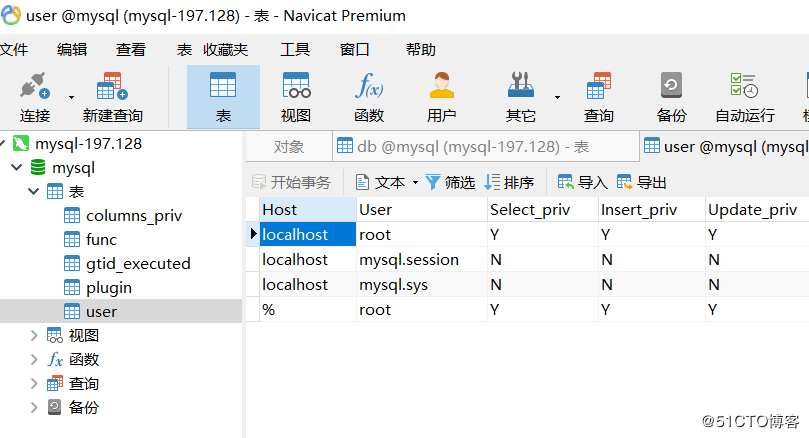
Task: Expand the 视图 tree node
Action: pos(34,335)
